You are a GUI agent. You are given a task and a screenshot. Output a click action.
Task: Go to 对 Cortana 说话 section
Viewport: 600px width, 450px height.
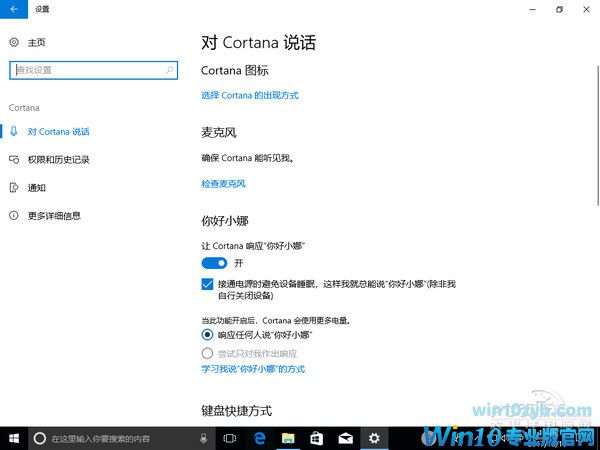59,132
